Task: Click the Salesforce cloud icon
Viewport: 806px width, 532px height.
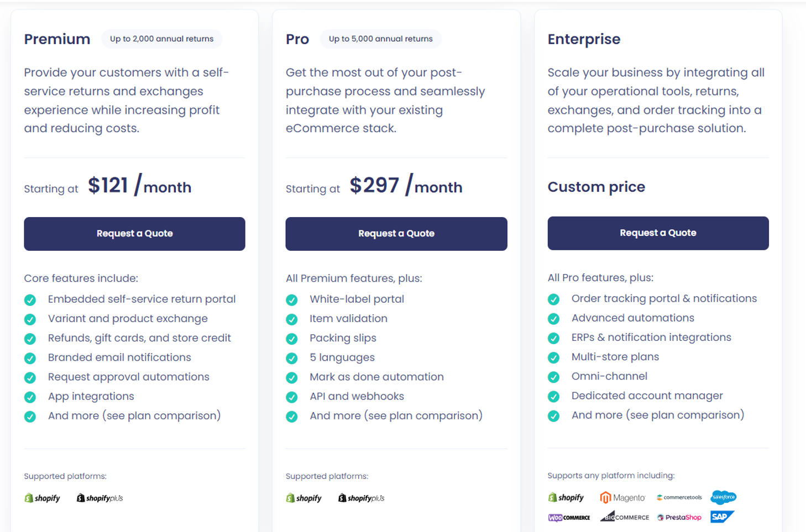Action: point(724,497)
